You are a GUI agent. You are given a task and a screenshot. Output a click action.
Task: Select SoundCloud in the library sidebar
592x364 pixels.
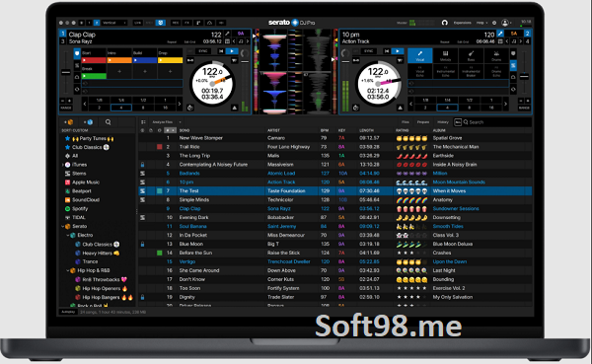86,199
